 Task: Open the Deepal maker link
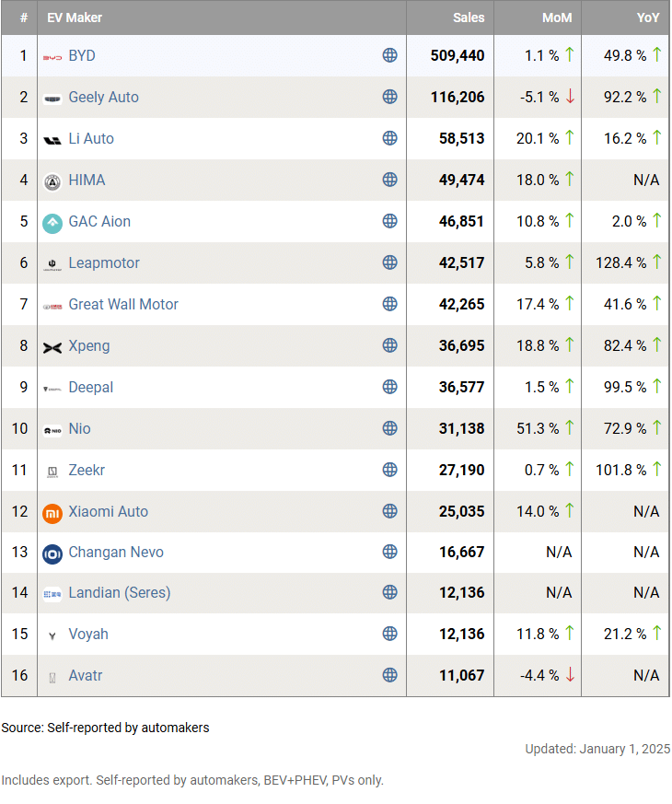pos(91,387)
